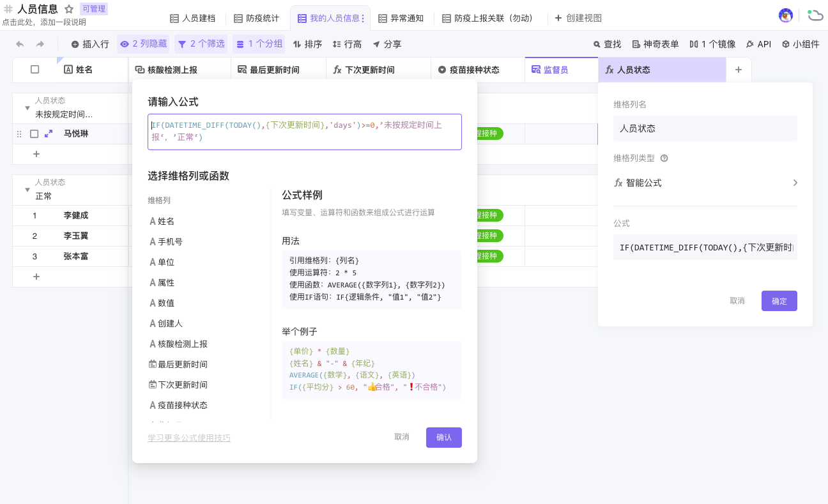828x504 pixels.
Task: Open the 2 个筛选 filter panel
Action: coord(201,44)
